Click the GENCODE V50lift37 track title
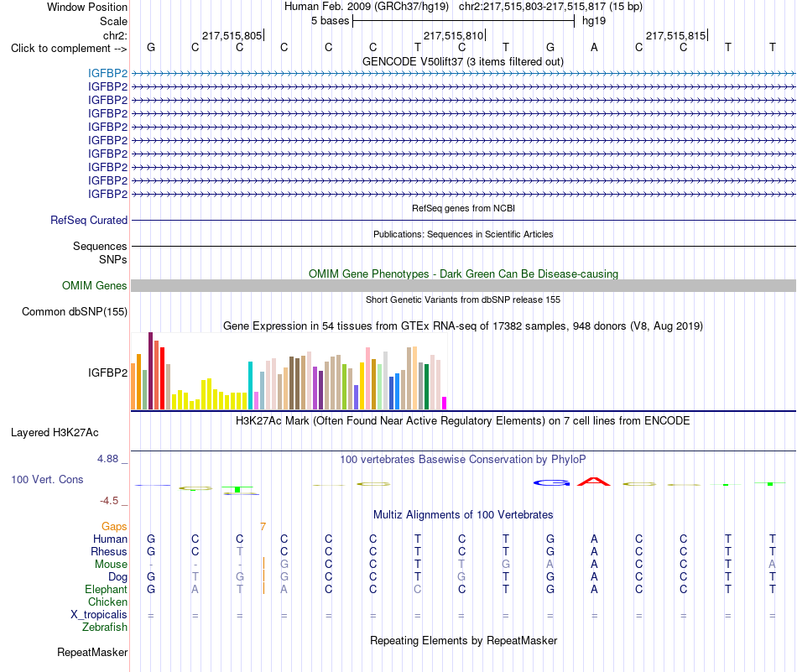The image size is (797, 672). [463, 61]
